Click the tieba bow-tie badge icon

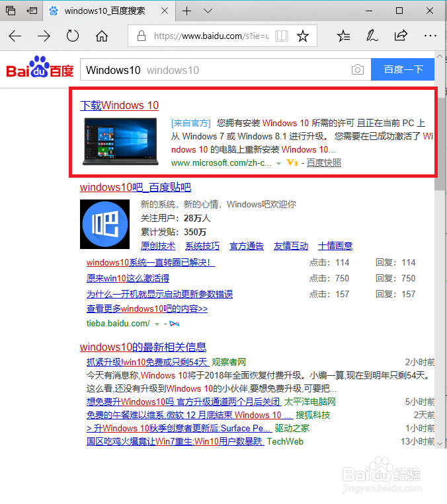coord(174,324)
